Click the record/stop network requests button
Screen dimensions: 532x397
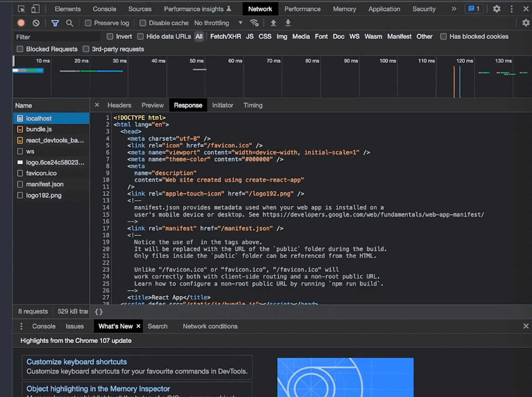point(21,23)
